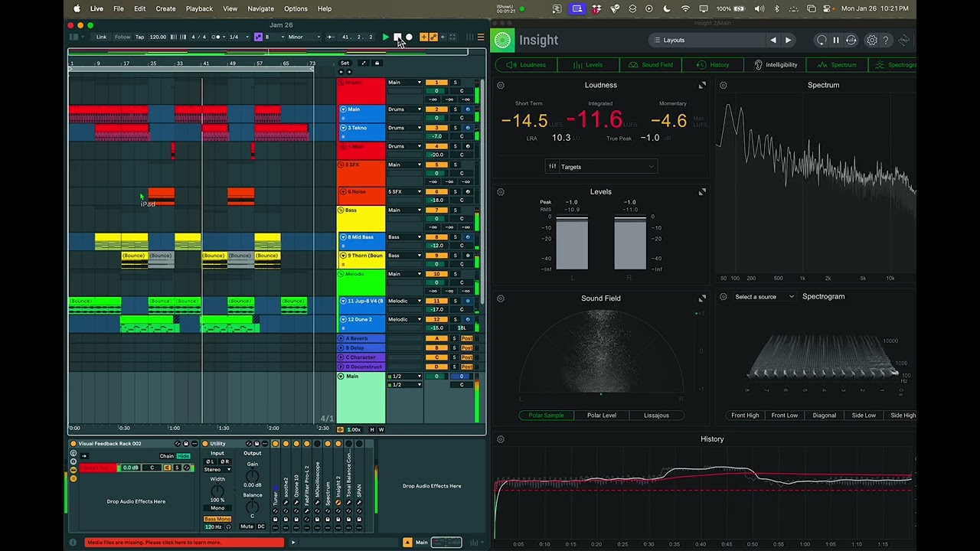Screen dimensions: 980x551
Task: Click the tempo field showing 120.00
Action: click(158, 37)
